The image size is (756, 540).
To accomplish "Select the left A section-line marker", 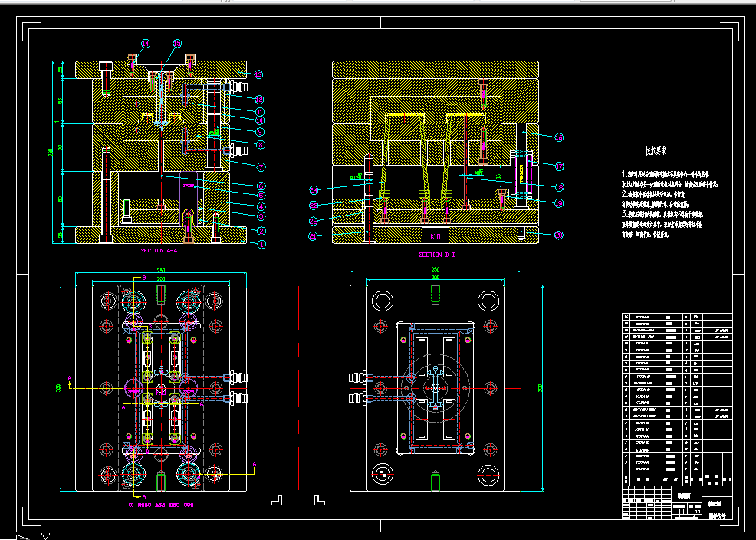I will coord(70,378).
